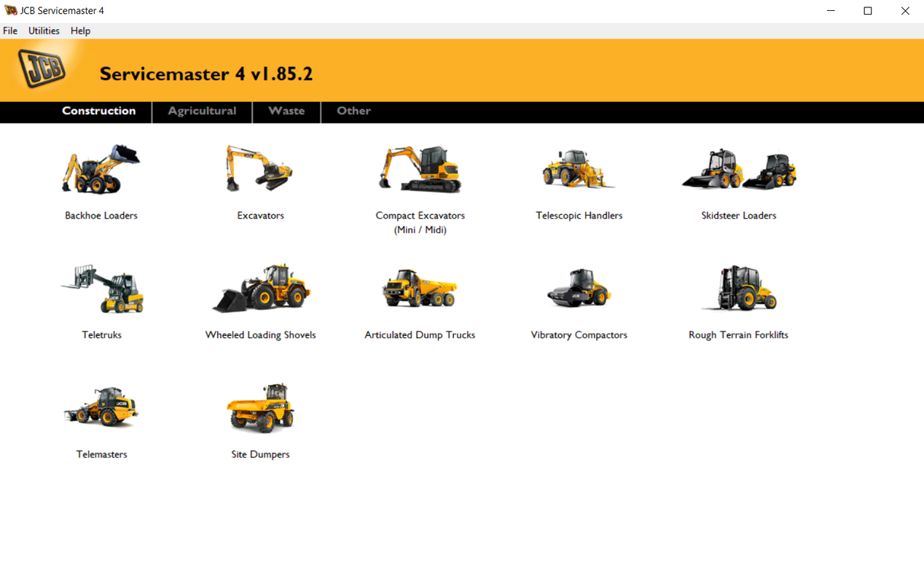Select the Rough Terrain Forklifts image
The image size is (924, 583).
(739, 289)
